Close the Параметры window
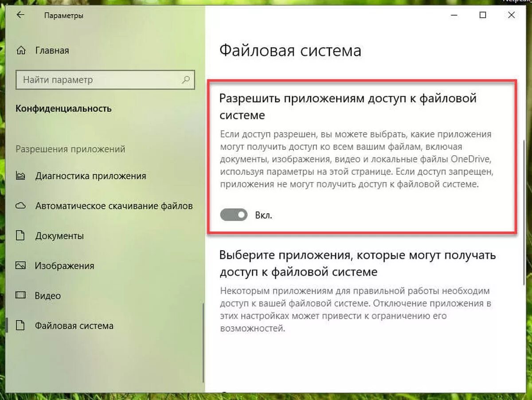 point(512,15)
